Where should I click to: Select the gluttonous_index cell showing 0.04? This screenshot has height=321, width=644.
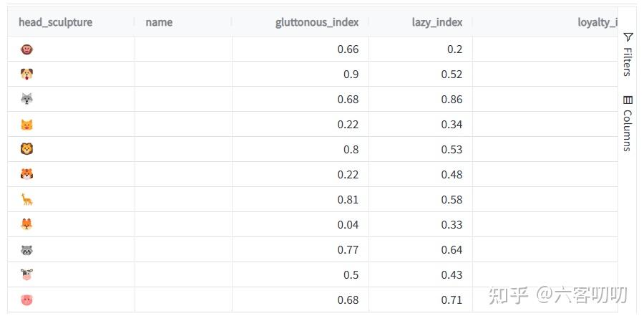(301, 225)
